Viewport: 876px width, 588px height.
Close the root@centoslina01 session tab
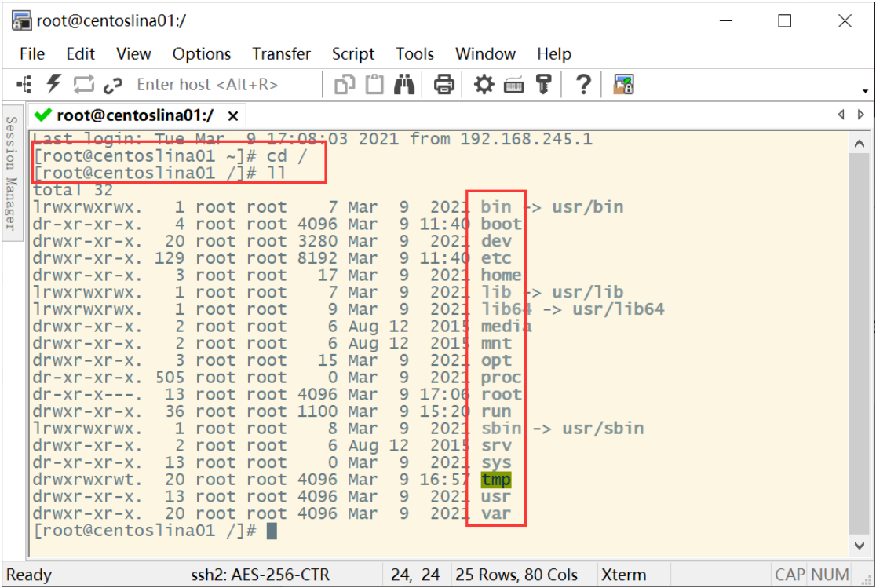(x=233, y=116)
